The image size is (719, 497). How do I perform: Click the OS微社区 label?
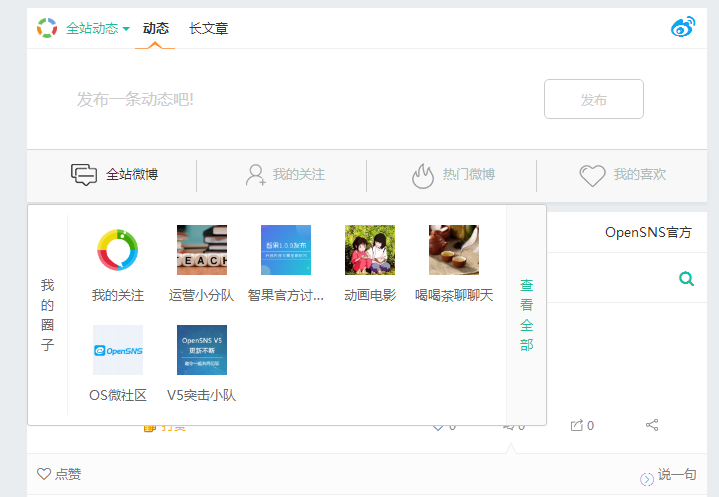pos(118,395)
